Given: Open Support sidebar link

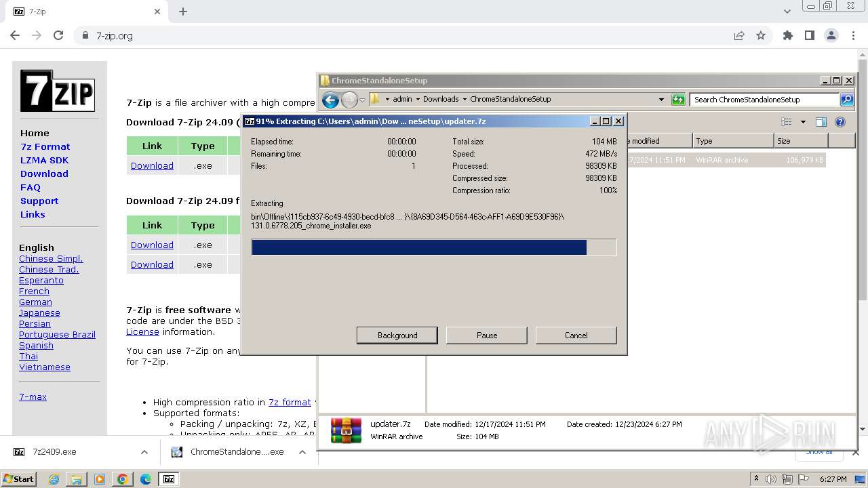Looking at the screenshot, I should point(39,201).
